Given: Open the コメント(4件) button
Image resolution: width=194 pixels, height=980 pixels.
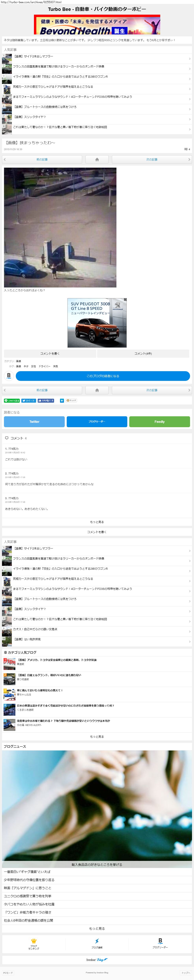Looking at the screenshot, I should click(x=143, y=353).
